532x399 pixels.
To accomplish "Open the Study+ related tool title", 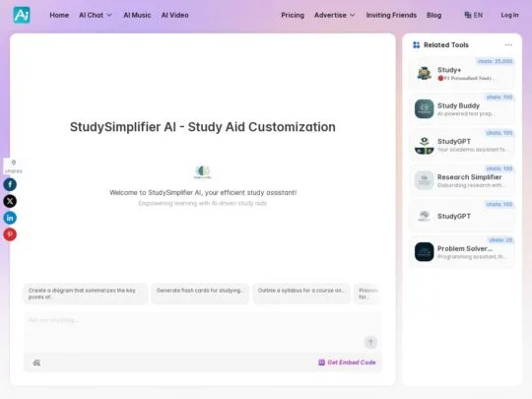I will [x=449, y=70].
